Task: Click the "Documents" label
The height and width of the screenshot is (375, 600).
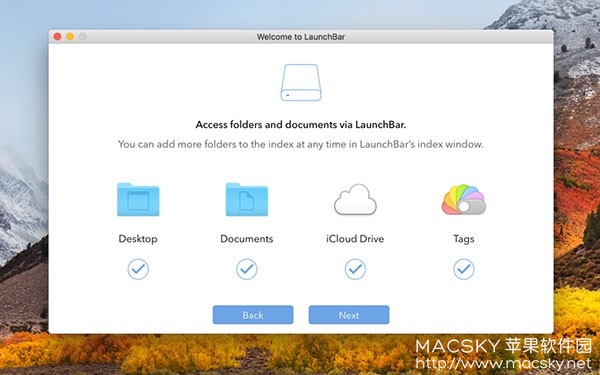Action: point(247,239)
